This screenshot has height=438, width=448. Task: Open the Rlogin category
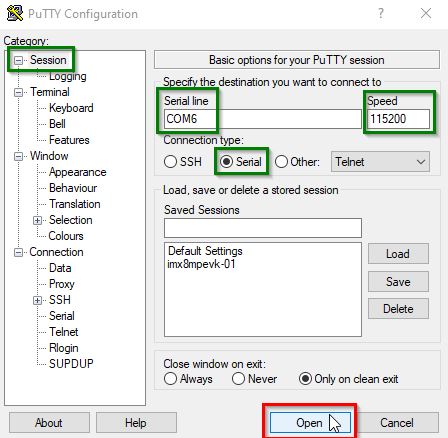pos(64,348)
